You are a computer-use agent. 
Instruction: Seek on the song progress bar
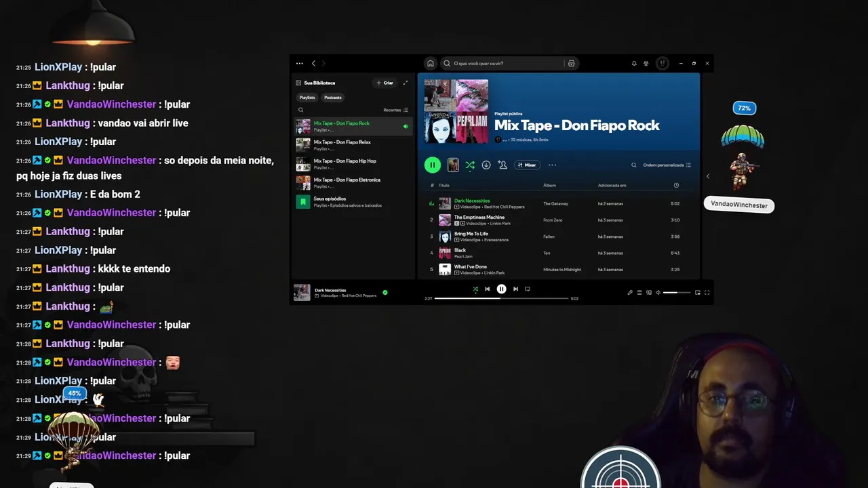pos(501,298)
